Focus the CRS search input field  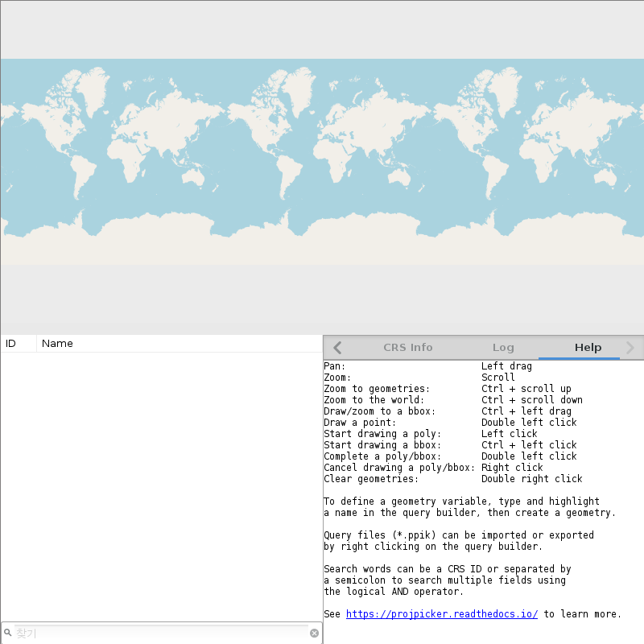[x=161, y=634]
